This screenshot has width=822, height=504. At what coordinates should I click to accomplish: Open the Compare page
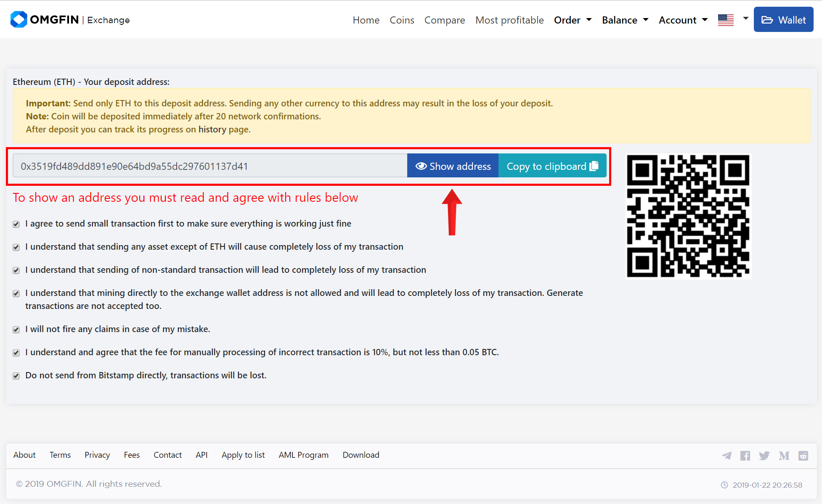(x=445, y=20)
